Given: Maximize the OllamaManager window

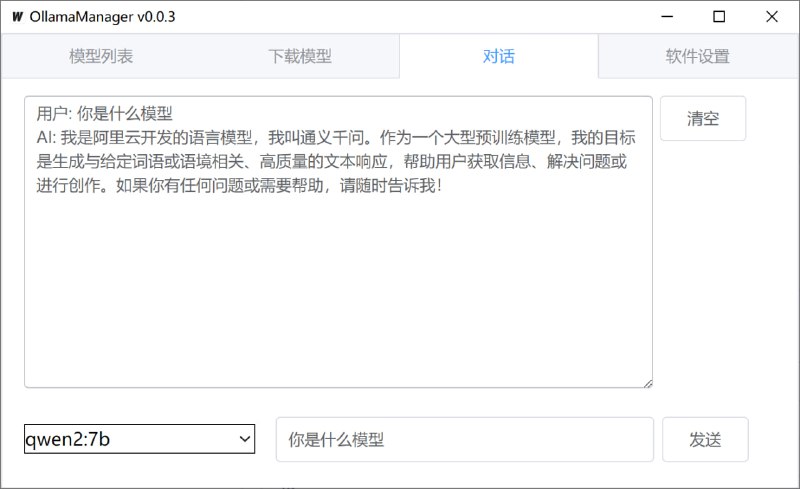Looking at the screenshot, I should tap(718, 17).
